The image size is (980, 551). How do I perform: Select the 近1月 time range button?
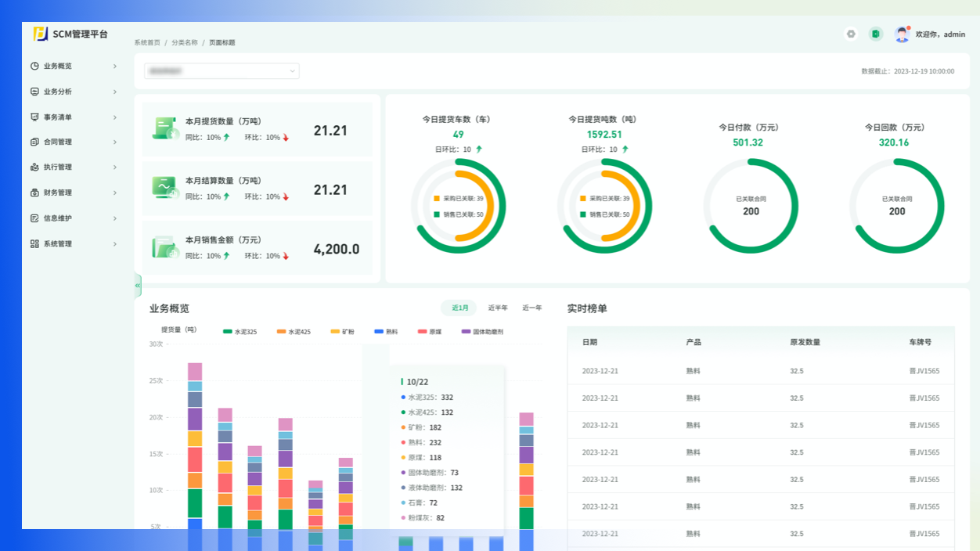[x=459, y=308]
